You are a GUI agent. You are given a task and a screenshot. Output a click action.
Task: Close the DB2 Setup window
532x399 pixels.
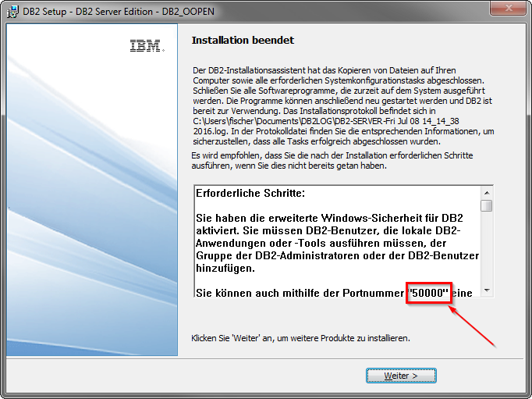[x=509, y=8]
